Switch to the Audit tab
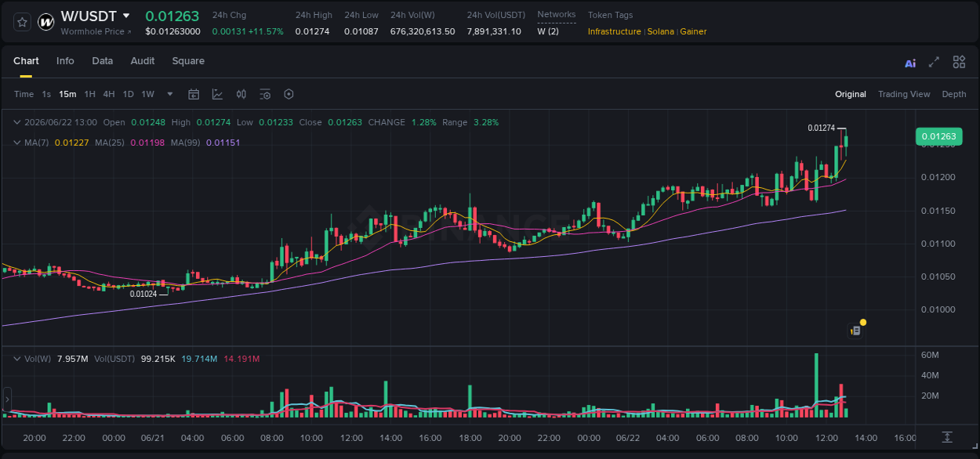Image resolution: width=980 pixels, height=459 pixels. click(143, 61)
